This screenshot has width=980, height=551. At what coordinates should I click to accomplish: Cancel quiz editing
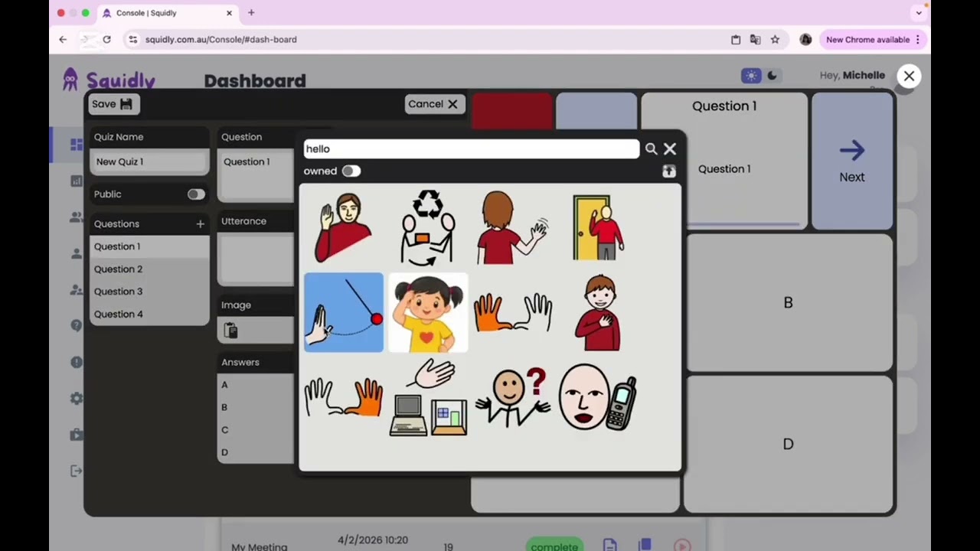(434, 104)
